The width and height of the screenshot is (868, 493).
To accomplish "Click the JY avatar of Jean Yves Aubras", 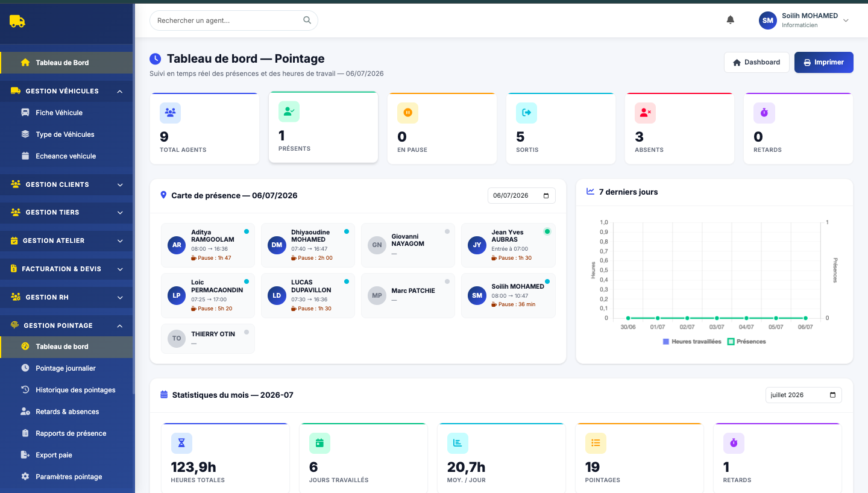I will (x=477, y=245).
